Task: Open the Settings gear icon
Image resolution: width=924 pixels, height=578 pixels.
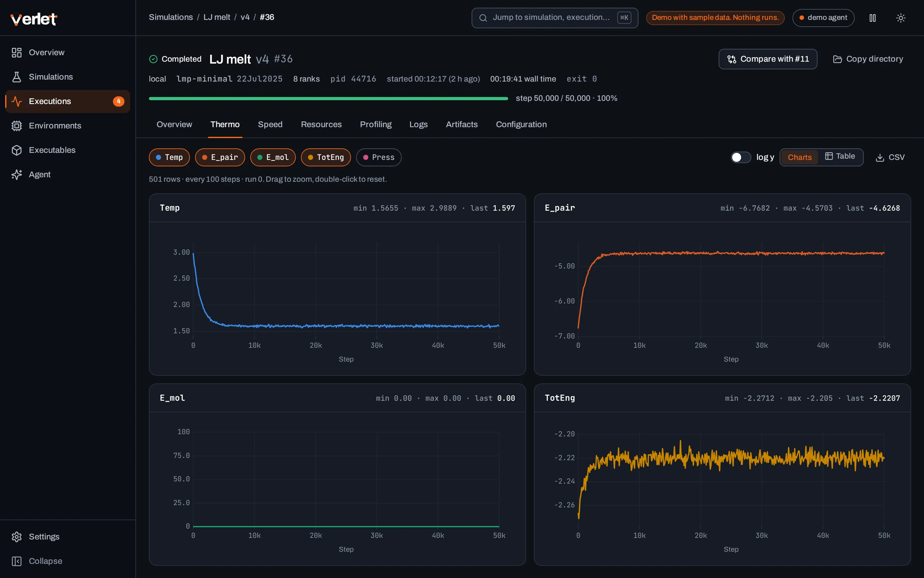Action: click(x=16, y=537)
